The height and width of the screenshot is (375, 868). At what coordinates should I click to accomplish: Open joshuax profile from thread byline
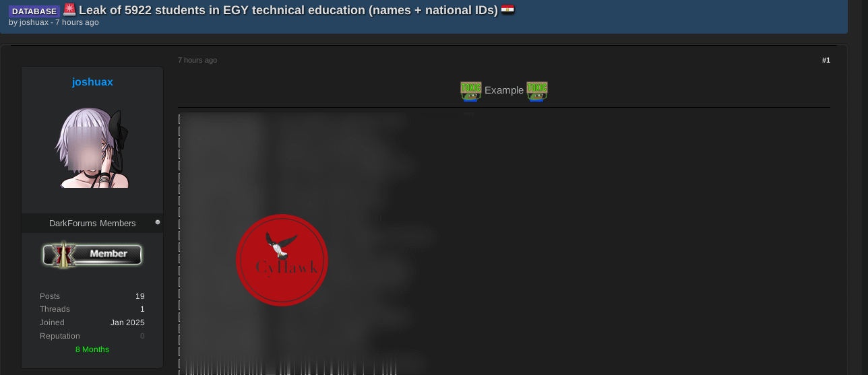pyautogui.click(x=34, y=22)
